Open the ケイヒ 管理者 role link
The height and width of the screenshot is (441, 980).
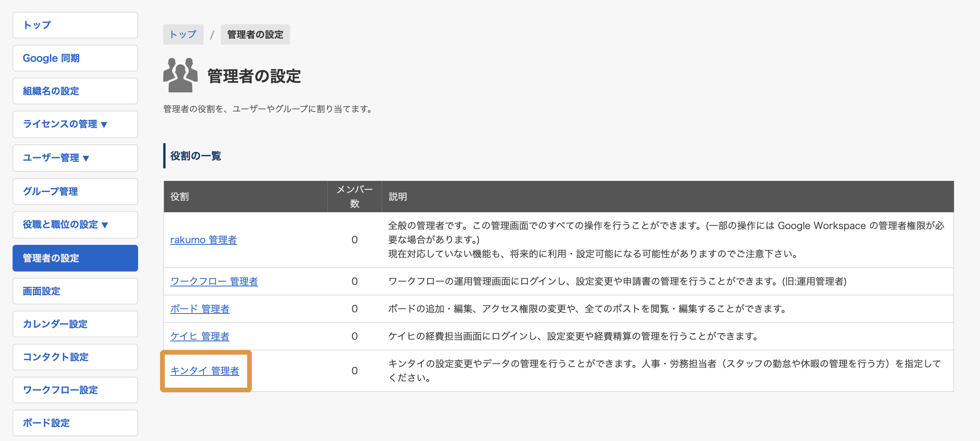point(200,336)
